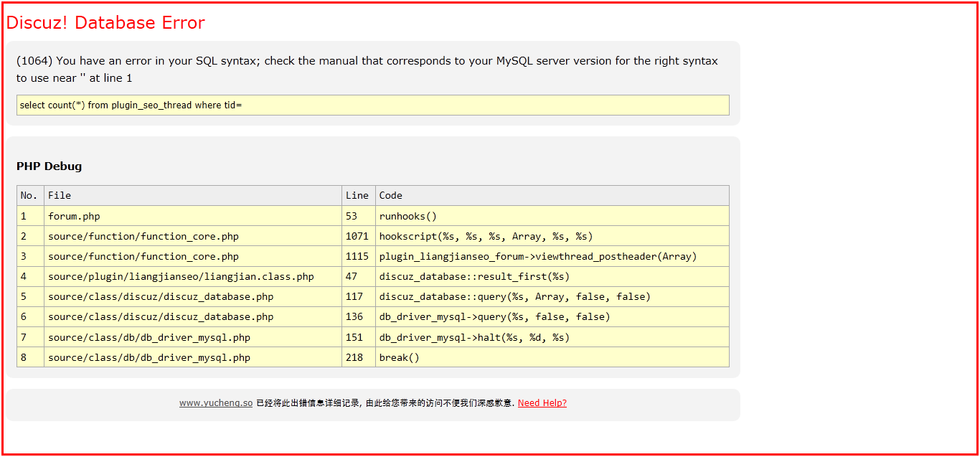Click the Discuz! Database Error heading

pyautogui.click(x=105, y=23)
